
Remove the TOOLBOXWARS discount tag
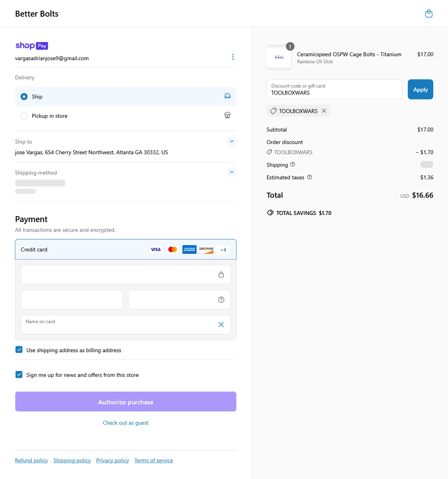324,111
